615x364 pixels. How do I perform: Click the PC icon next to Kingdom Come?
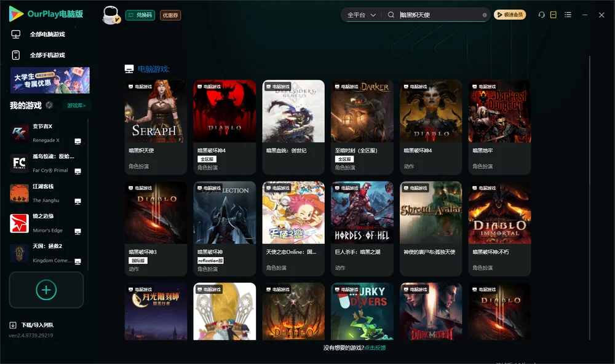[77, 262]
